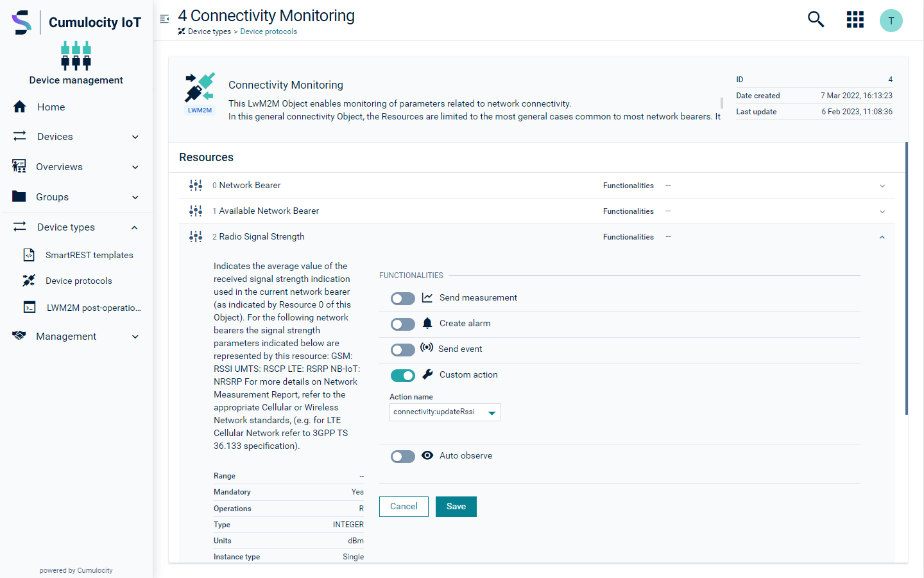The width and height of the screenshot is (924, 578).
Task: Expand the Management menu chevron
Action: [135, 337]
